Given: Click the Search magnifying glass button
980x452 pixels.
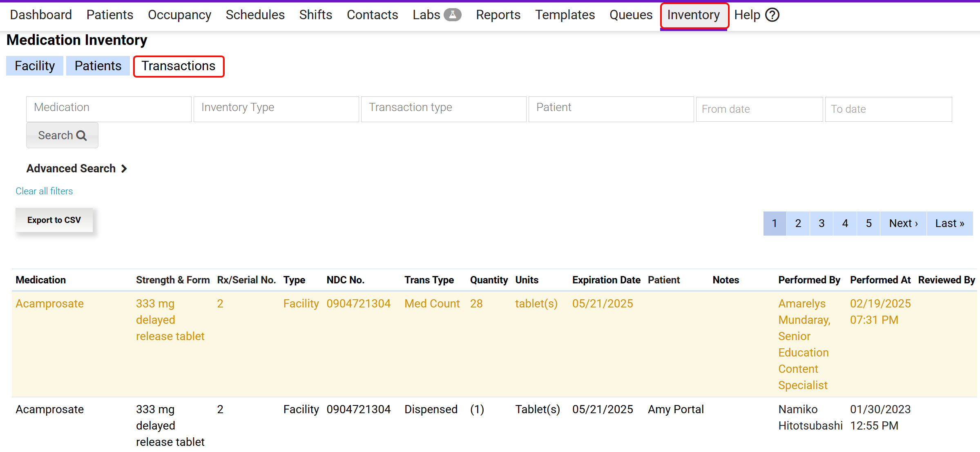Looking at the screenshot, I should click(x=62, y=135).
